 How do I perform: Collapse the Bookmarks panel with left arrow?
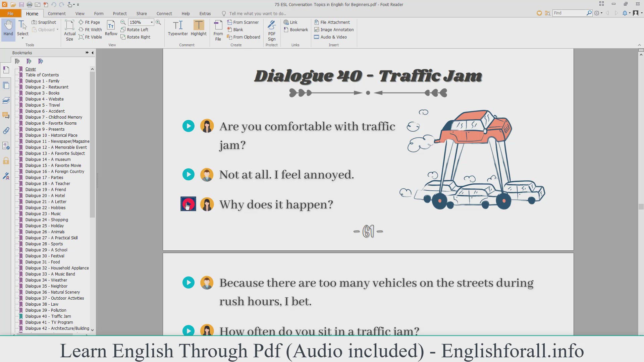point(93,53)
